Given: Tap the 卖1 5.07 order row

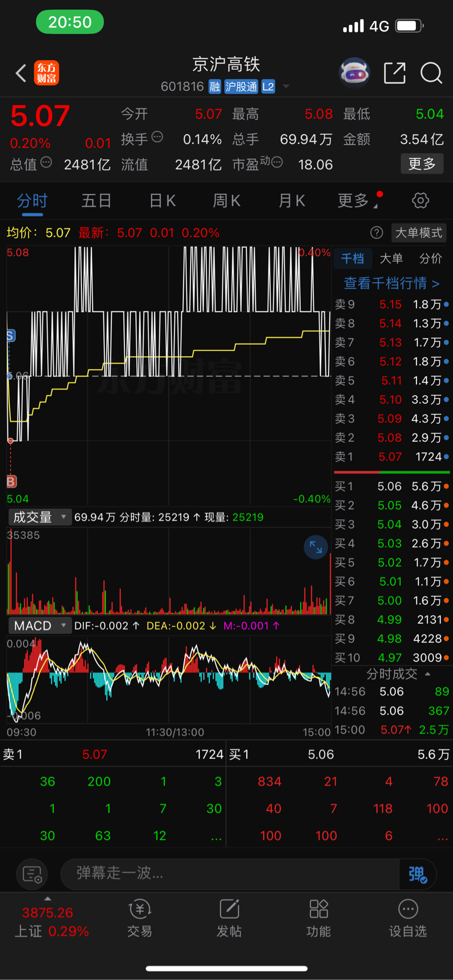Looking at the screenshot, I should [392, 457].
